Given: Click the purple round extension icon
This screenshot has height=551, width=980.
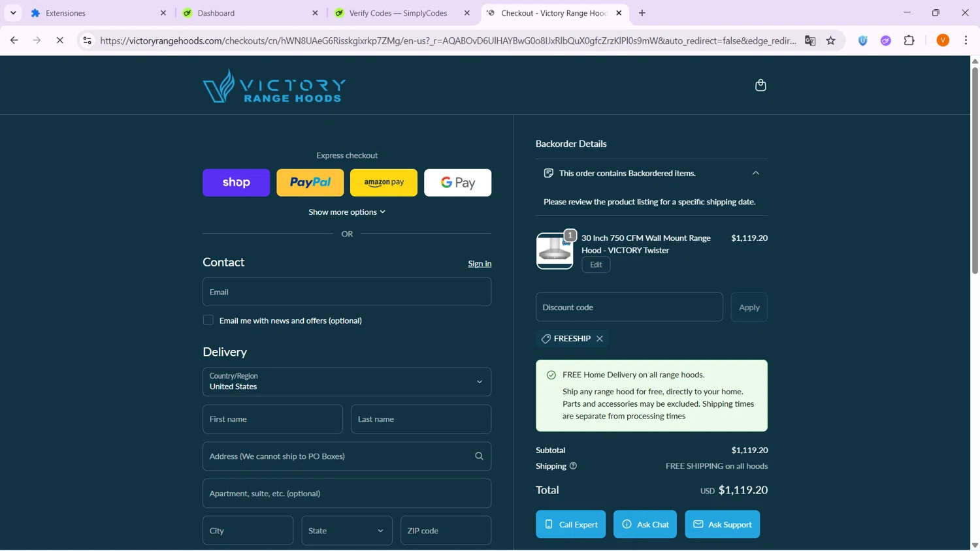Looking at the screenshot, I should (x=886, y=40).
